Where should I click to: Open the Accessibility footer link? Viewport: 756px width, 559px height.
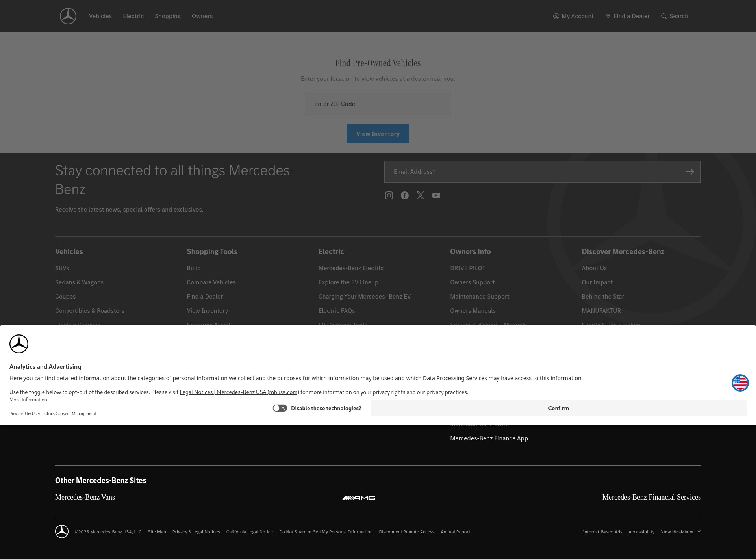[641, 532]
